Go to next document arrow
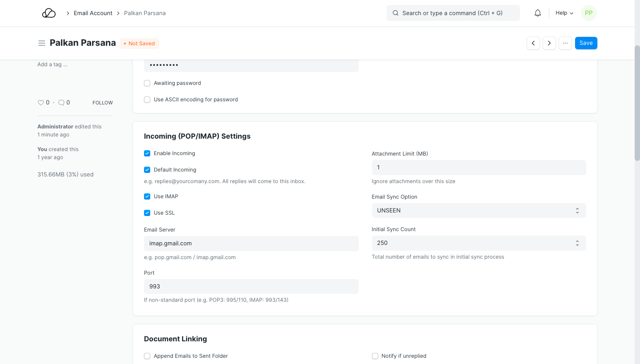 click(549, 43)
